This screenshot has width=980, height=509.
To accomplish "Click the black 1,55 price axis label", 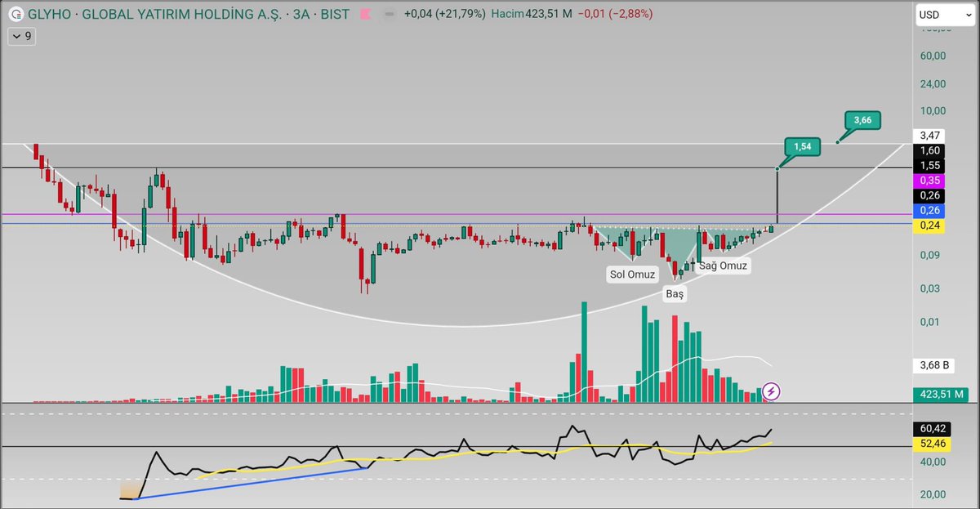I will point(930,165).
